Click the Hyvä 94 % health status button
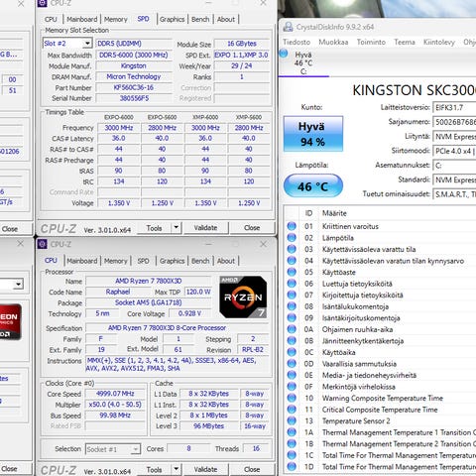The height and width of the screenshot is (476, 476). [x=313, y=134]
